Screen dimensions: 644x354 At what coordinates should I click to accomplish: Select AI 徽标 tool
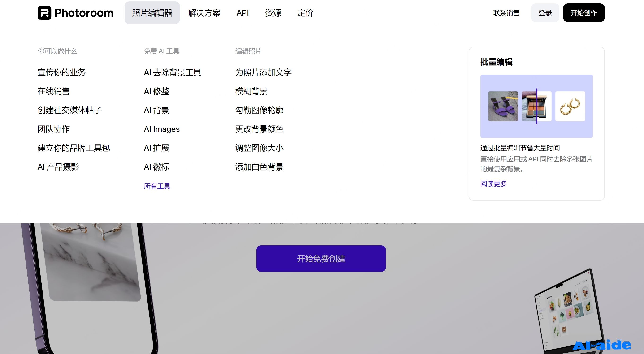[156, 167]
